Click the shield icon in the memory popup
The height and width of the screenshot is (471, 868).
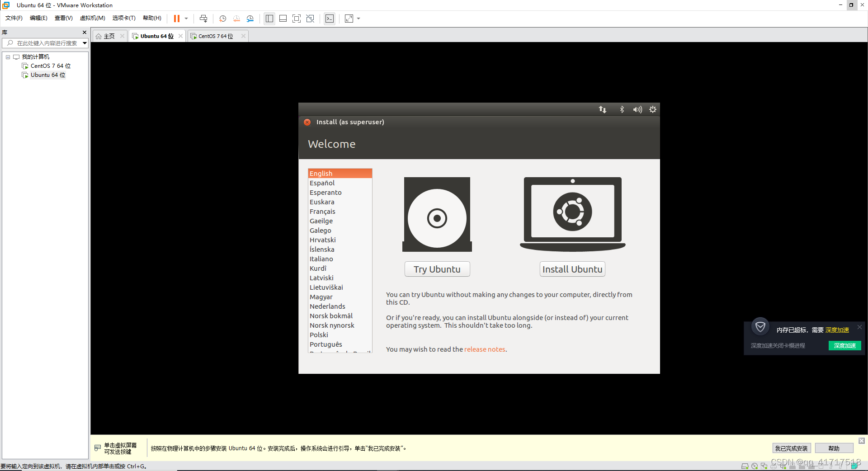(760, 326)
